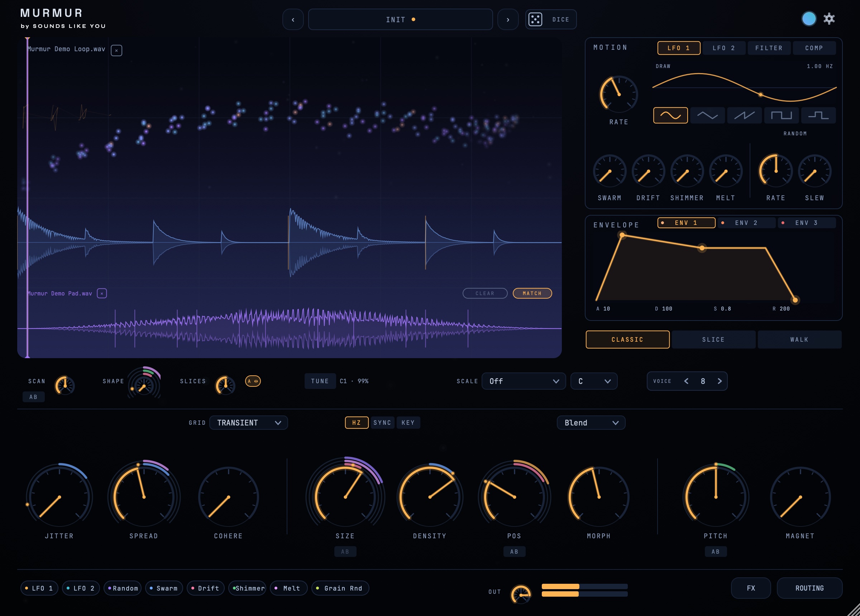Click the LFO 1 Rate knob
This screenshot has height=616, width=860.
618,94
